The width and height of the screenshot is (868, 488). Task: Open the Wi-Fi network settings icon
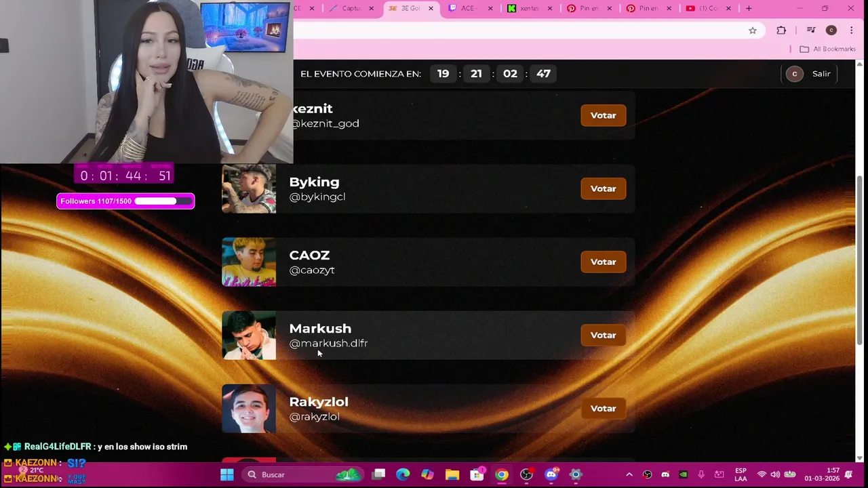point(762,474)
